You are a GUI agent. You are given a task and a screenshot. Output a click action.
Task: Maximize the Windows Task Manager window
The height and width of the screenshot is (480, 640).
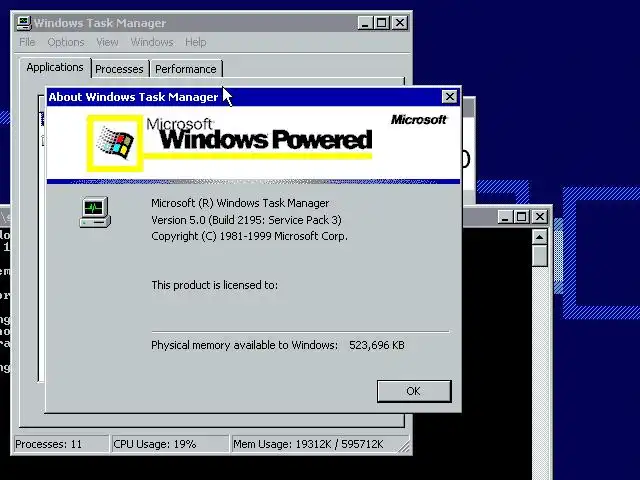click(x=382, y=23)
